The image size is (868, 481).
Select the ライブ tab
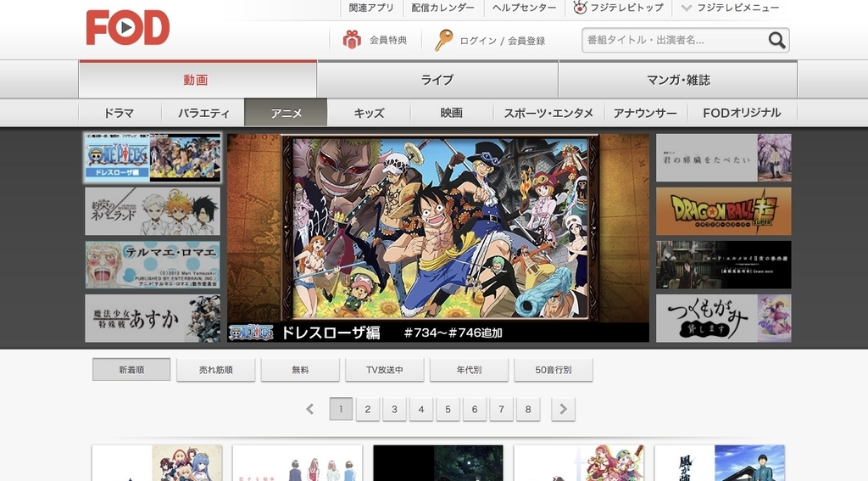(x=437, y=80)
